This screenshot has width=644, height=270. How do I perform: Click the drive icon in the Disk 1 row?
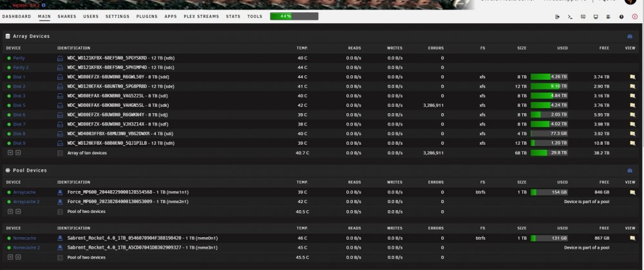[x=60, y=77]
